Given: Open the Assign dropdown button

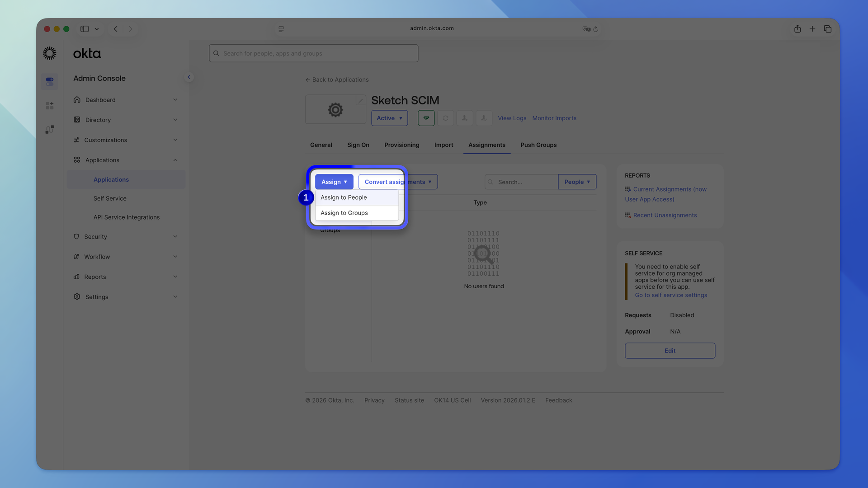Looking at the screenshot, I should click(334, 182).
